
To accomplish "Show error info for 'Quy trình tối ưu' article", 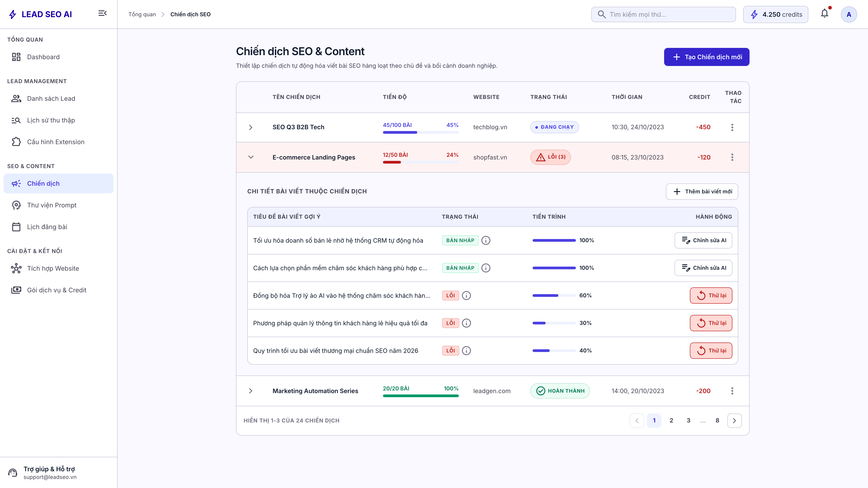I will (466, 351).
